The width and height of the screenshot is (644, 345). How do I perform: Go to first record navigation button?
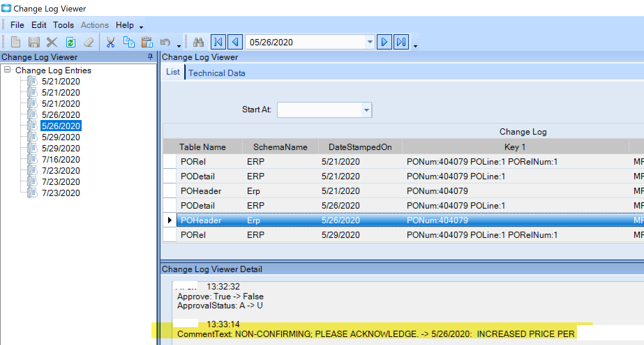218,42
